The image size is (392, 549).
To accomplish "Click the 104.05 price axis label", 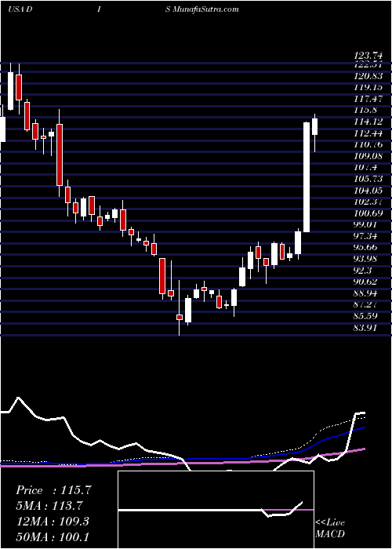I will pyautogui.click(x=368, y=190).
